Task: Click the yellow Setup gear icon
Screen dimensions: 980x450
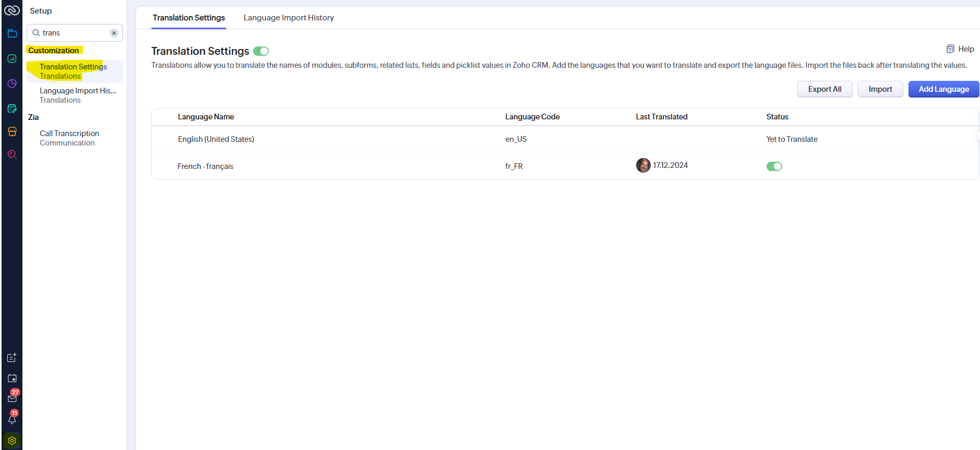Action: click(x=12, y=441)
